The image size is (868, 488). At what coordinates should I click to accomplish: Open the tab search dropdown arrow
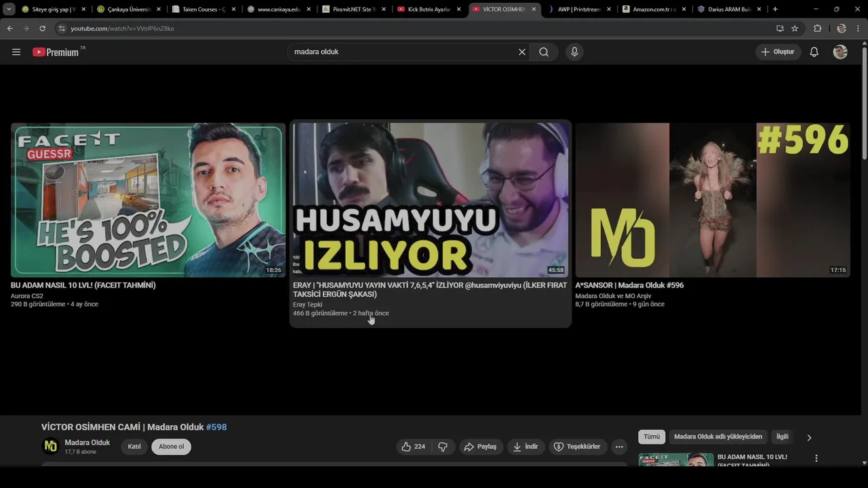[9, 9]
